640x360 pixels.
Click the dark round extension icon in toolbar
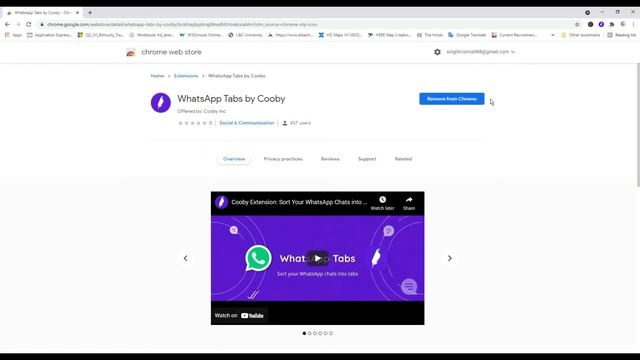pos(591,24)
